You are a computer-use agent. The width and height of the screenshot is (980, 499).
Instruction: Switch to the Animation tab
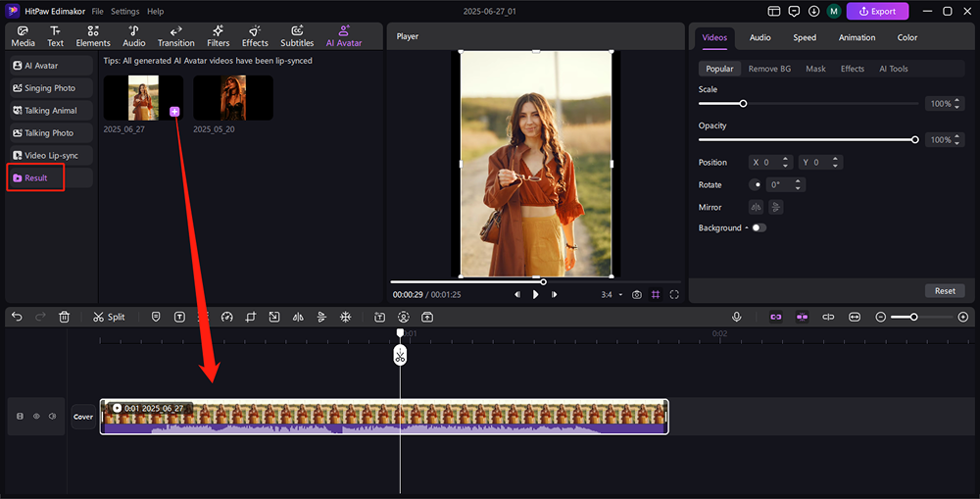coord(857,37)
